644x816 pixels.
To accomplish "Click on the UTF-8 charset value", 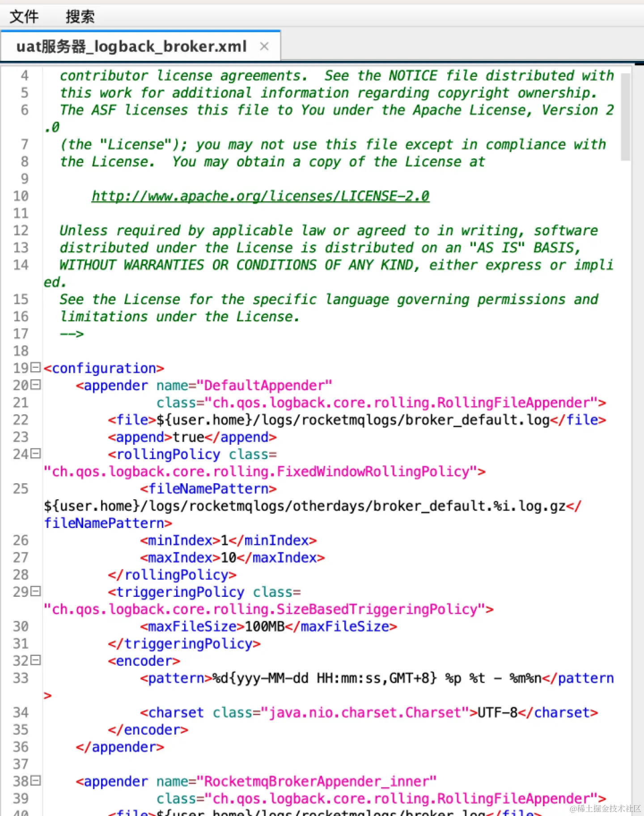I will (498, 712).
